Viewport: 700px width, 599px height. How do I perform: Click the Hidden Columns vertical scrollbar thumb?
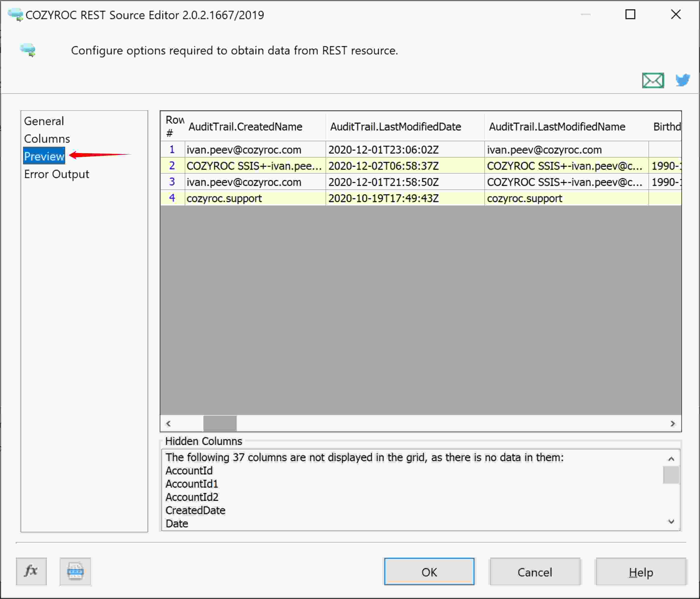[x=671, y=475]
